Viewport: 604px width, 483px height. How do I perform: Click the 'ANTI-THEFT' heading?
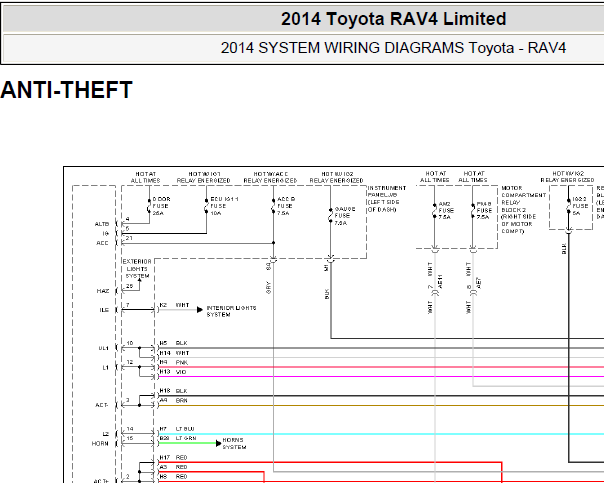66,90
